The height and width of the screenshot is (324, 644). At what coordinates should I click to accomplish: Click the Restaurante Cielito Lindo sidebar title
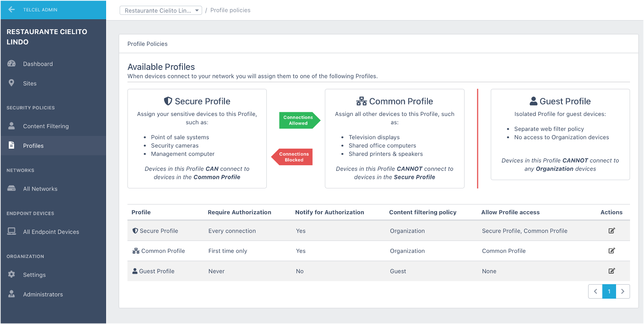tap(47, 37)
